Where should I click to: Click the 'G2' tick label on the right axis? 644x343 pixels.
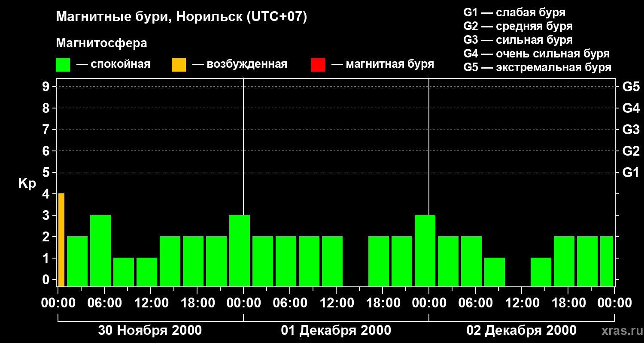coord(631,151)
